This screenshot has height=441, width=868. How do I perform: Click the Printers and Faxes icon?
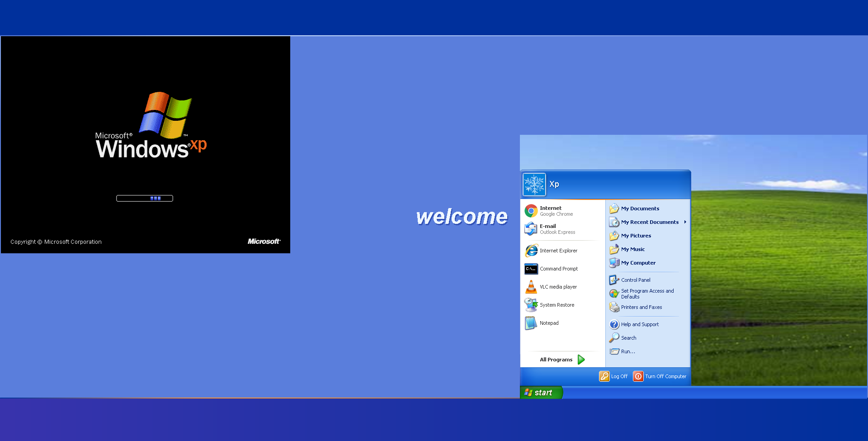pos(614,307)
